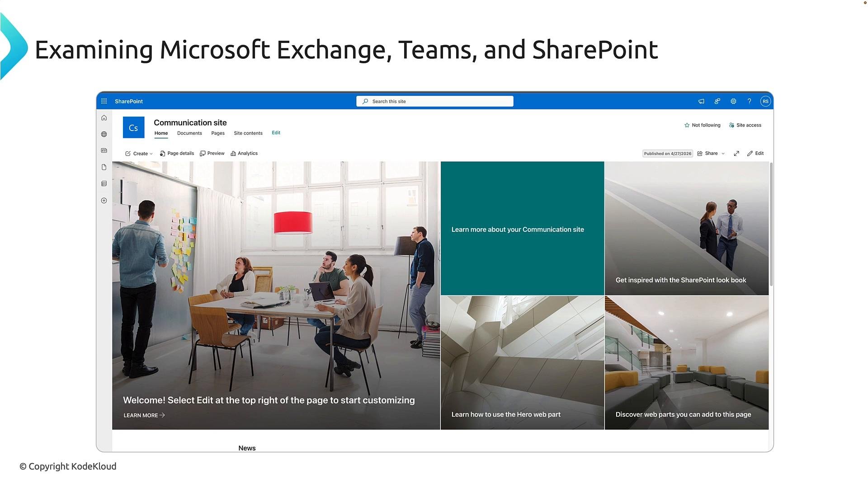This screenshot has height=488, width=868.
Task: Open My files page icon in app bar
Action: click(x=104, y=167)
